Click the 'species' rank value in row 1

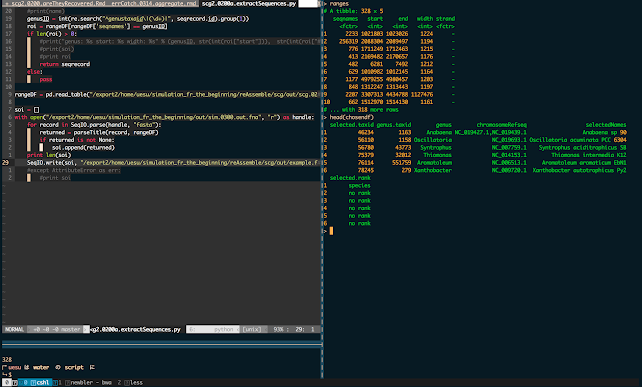point(359,186)
